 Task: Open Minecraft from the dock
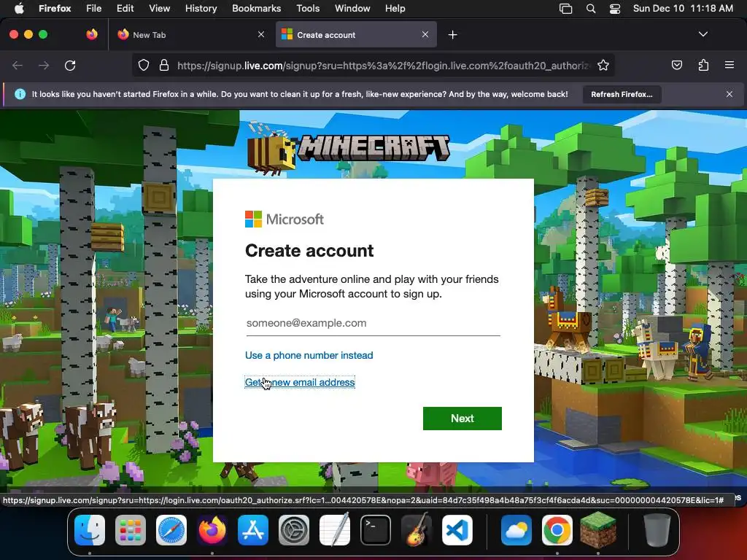click(598, 530)
